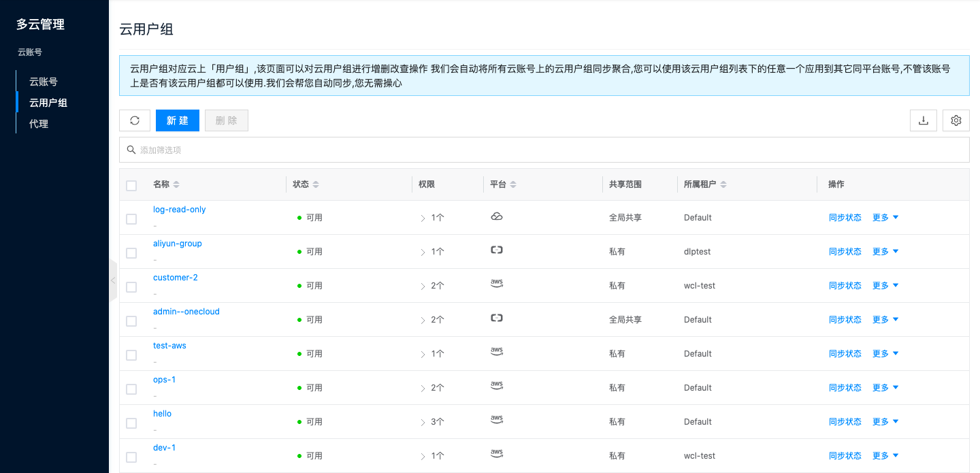Expand permissions 1个 in log-read-only row

pos(432,218)
